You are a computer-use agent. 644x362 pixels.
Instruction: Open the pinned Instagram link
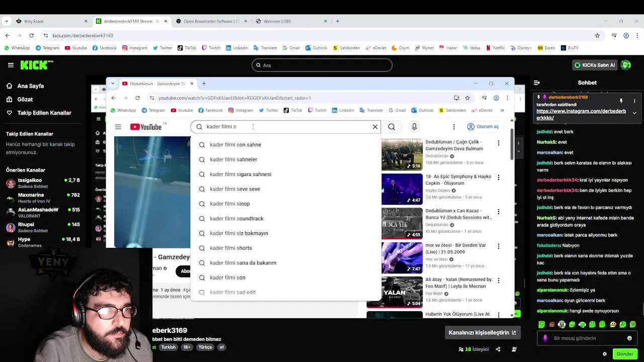(581, 115)
